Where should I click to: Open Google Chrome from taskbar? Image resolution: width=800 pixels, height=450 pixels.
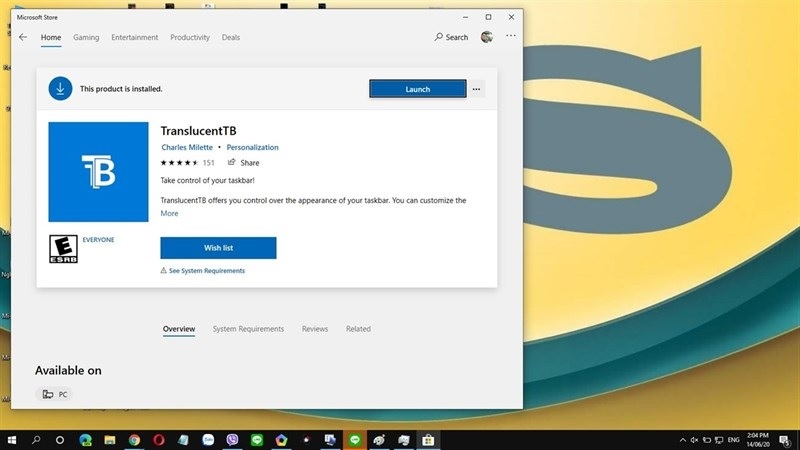(x=134, y=440)
